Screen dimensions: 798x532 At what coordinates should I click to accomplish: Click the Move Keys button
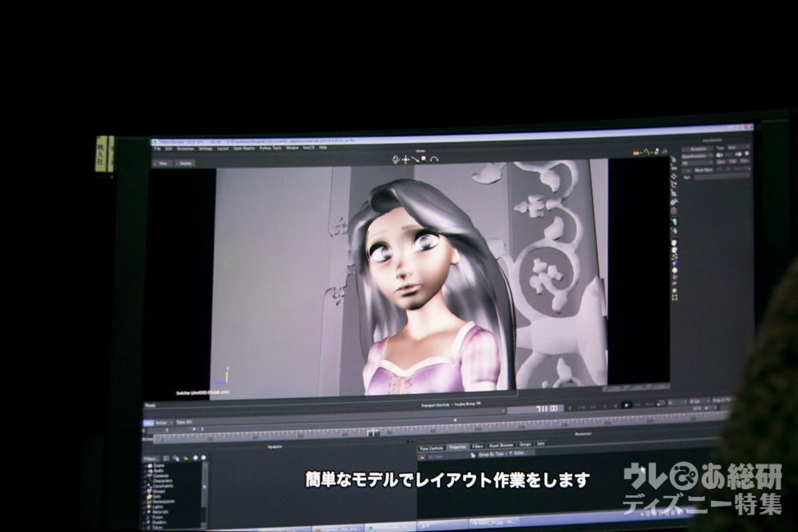click(704, 170)
